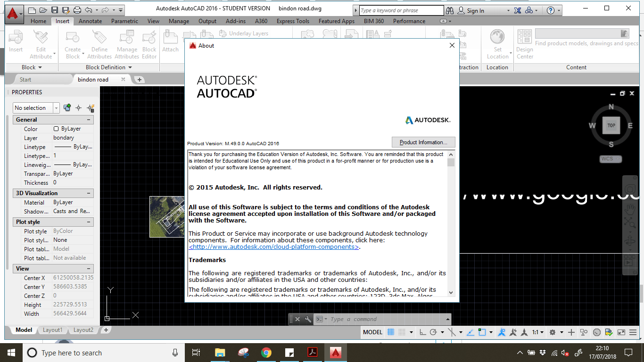Click the Autodesk Exchange X icon
The height and width of the screenshot is (362, 644).
518,10
